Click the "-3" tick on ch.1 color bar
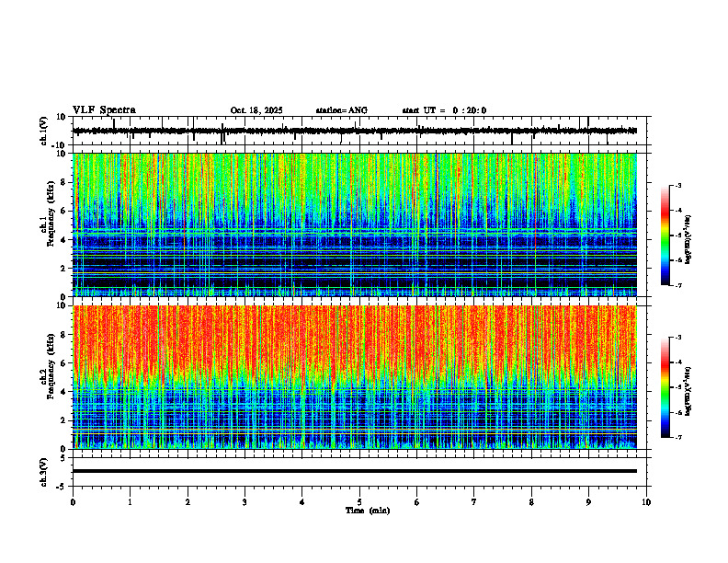728x563 pixels. [x=677, y=185]
